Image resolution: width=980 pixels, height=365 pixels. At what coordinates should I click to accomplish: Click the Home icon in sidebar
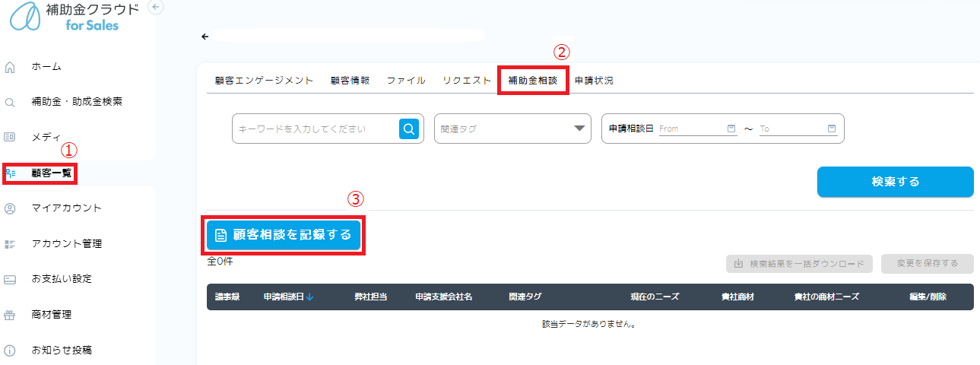tap(10, 67)
